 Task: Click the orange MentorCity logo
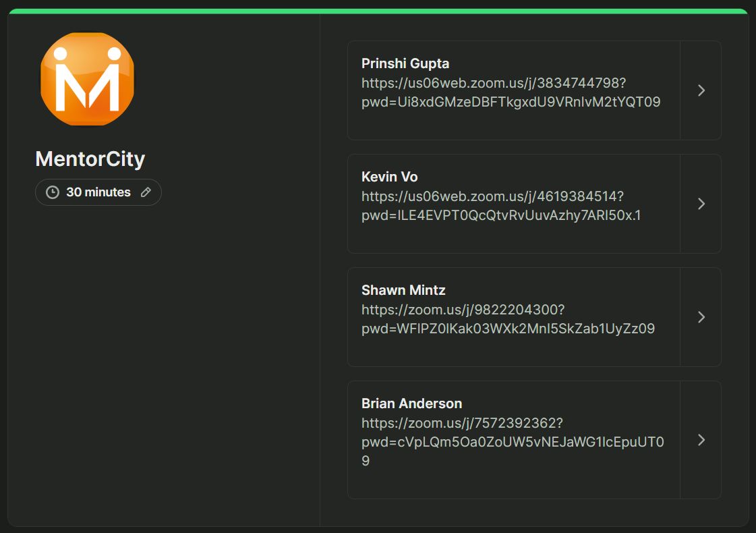[x=88, y=78]
